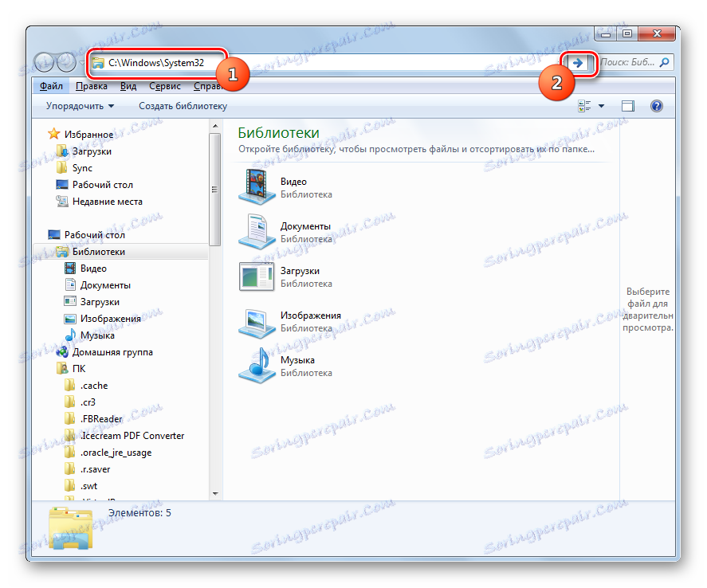Open the change view dropdown arrow
Image resolution: width=707 pixels, height=588 pixels.
coord(602,104)
